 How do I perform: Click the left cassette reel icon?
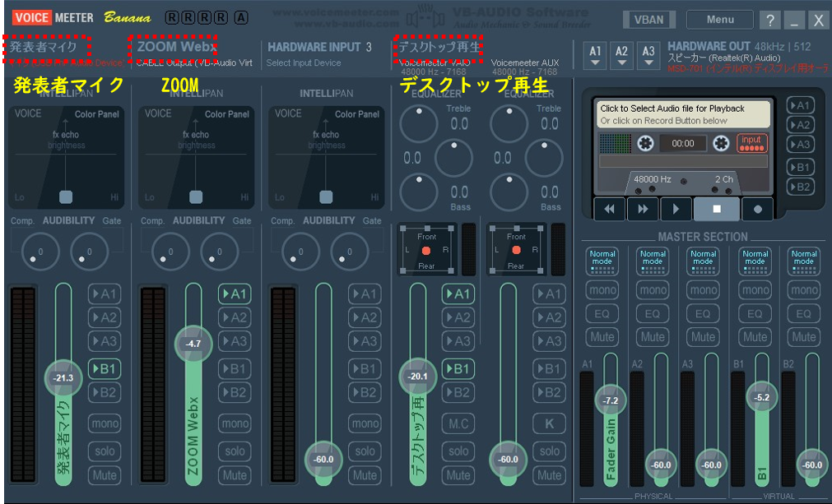645,143
